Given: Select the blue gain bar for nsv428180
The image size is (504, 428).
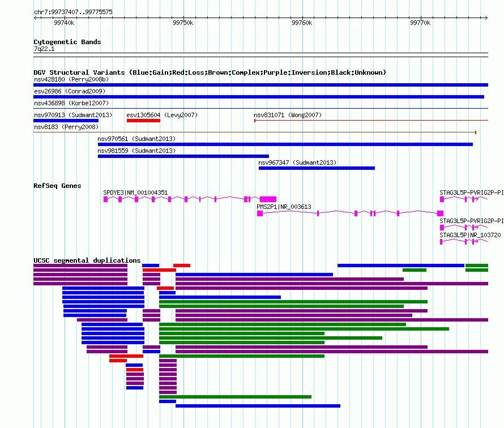Looking at the screenshot, I should [x=260, y=85].
